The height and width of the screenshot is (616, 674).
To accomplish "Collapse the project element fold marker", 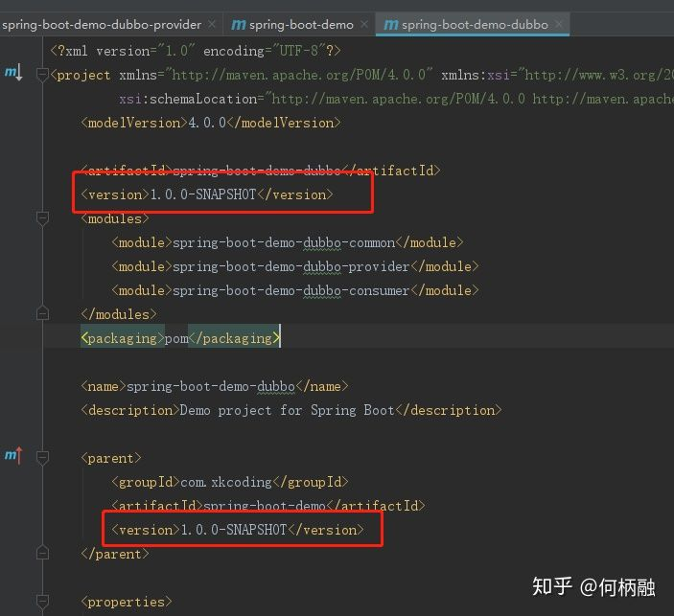I will pos(42,75).
